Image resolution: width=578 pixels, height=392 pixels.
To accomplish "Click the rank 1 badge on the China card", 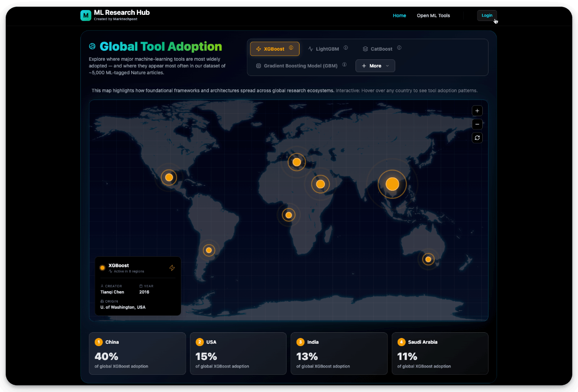I will [x=99, y=342].
